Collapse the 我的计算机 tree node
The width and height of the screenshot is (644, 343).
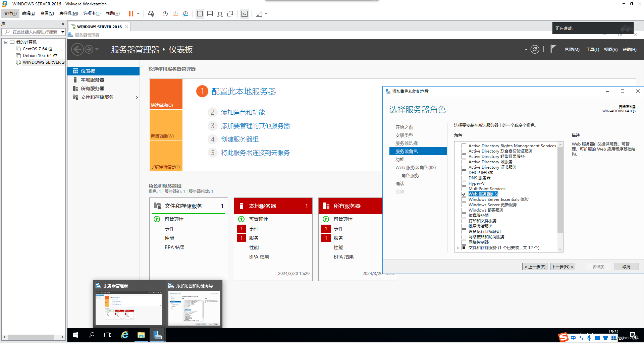pyautogui.click(x=6, y=42)
